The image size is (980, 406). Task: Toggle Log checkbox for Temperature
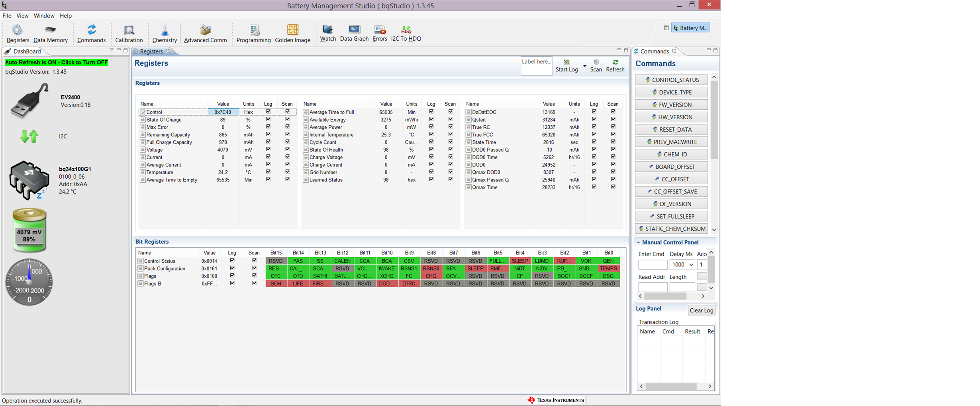pyautogui.click(x=268, y=172)
